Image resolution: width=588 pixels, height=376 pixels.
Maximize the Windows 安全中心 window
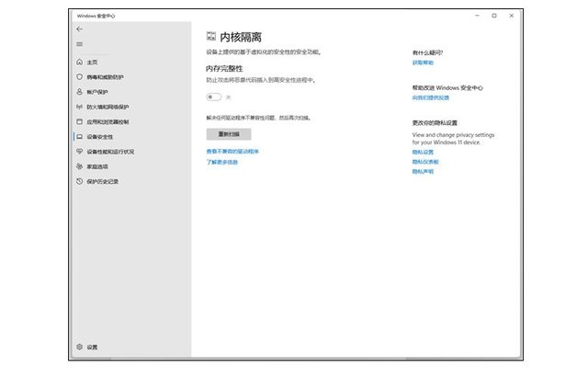[x=494, y=16]
